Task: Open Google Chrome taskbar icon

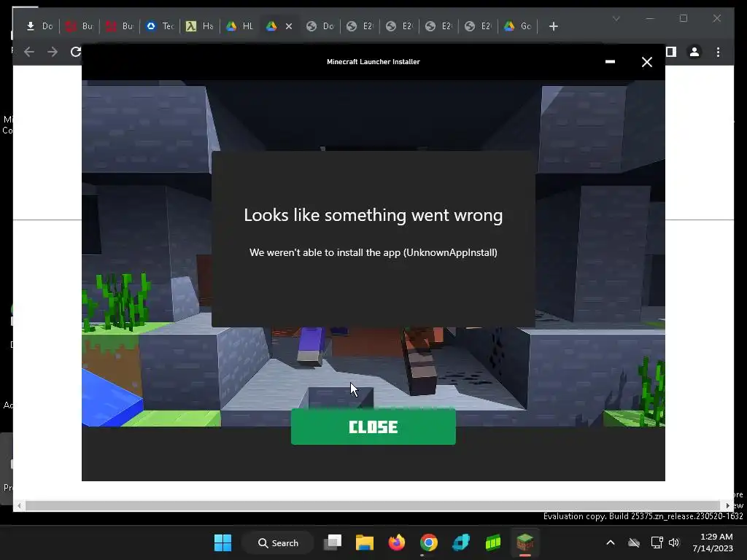Action: click(429, 542)
